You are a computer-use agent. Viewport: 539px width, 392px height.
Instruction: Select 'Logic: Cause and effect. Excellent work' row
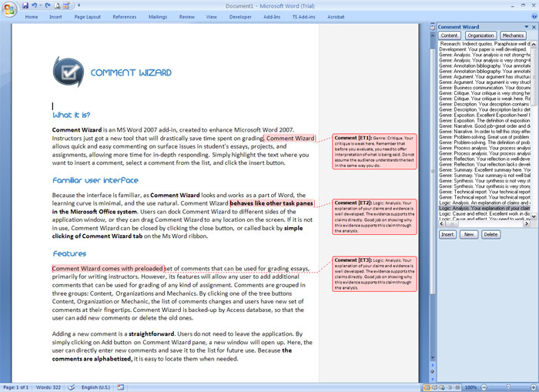(x=484, y=213)
